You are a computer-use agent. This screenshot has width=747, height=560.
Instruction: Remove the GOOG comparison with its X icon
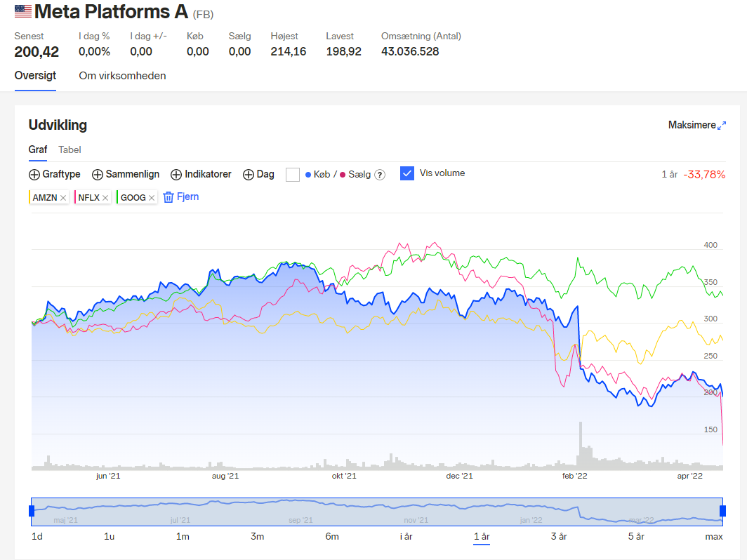click(x=152, y=198)
